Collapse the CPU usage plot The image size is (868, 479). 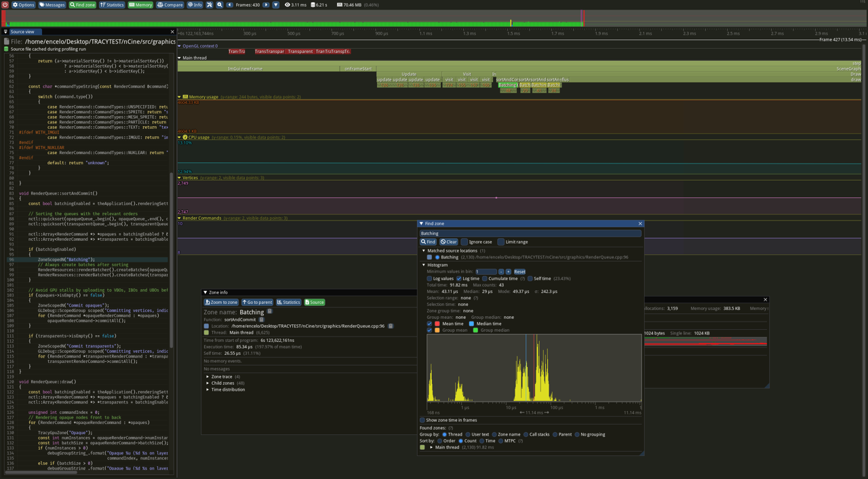pos(180,137)
